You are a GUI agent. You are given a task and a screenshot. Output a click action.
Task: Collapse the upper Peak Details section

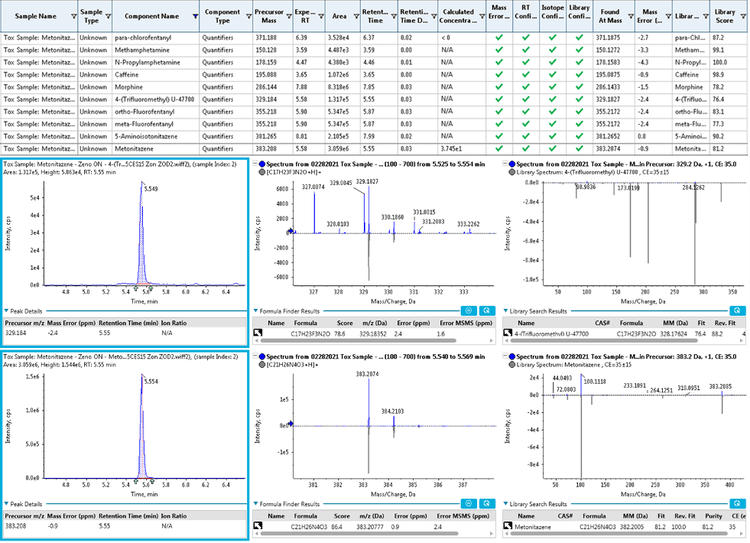point(7,312)
